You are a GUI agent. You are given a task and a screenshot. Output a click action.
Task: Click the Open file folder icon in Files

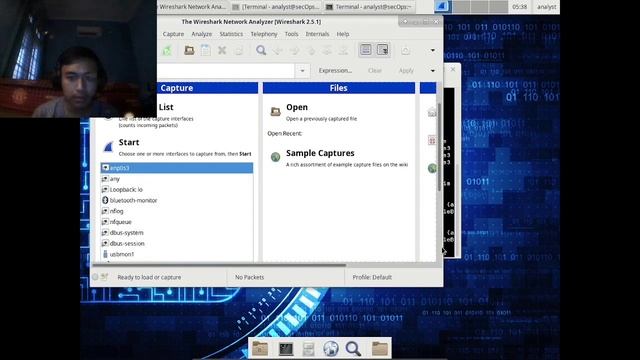pos(276,111)
